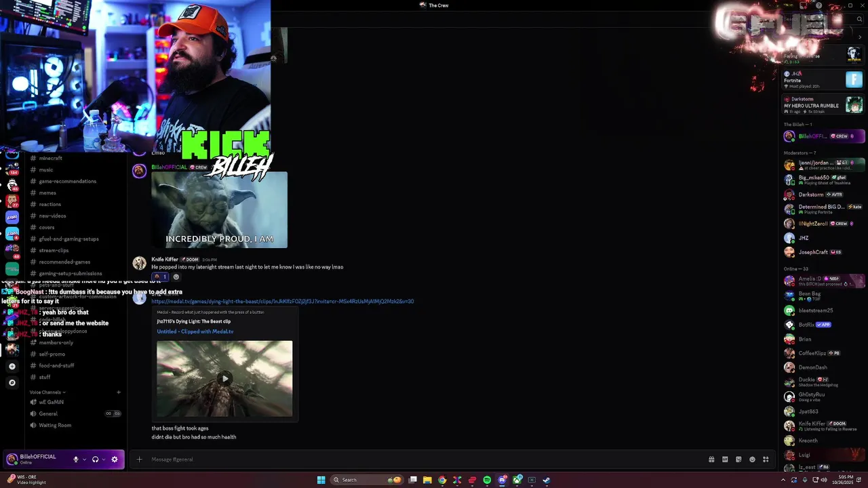Screen dimensions: 868x488
Task: Open BotRix app member entry
Action: click(x=823, y=325)
